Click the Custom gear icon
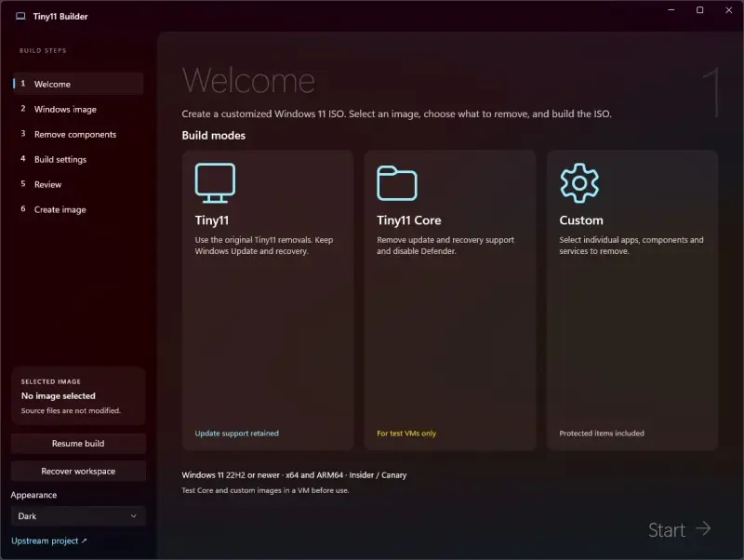 point(579,183)
